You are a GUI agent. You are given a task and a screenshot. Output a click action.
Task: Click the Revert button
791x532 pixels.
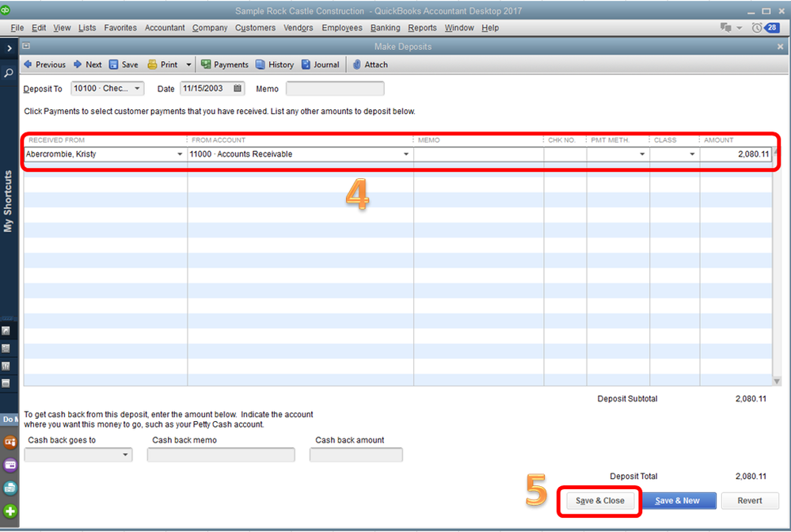click(x=750, y=501)
